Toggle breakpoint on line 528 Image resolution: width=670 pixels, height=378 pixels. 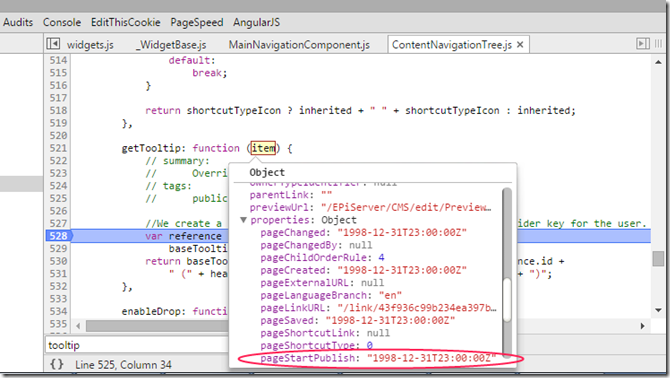click(x=59, y=236)
